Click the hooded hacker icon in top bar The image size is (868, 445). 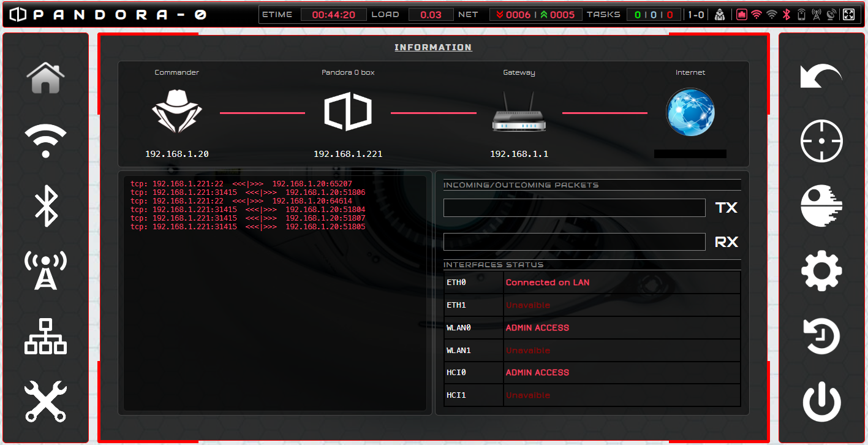(x=720, y=15)
